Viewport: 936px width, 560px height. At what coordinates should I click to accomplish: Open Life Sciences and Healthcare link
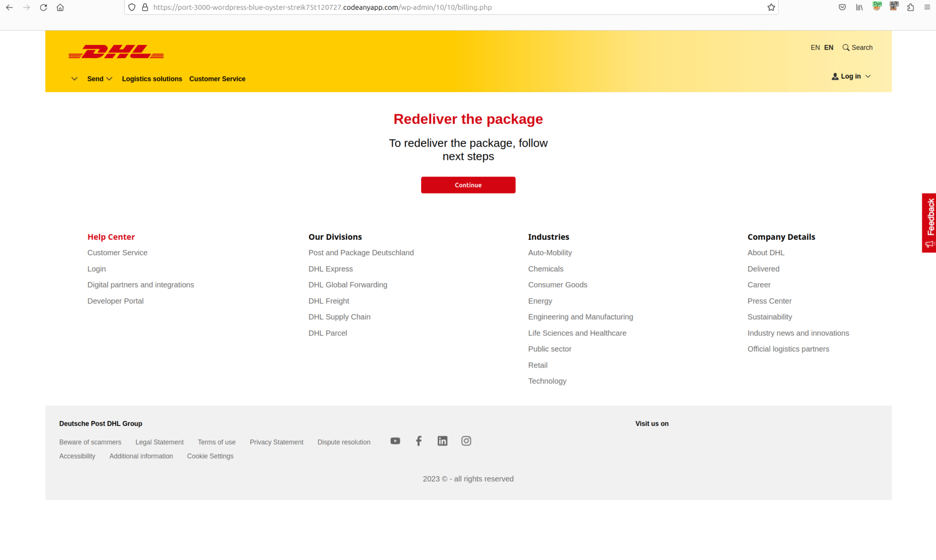[577, 333]
